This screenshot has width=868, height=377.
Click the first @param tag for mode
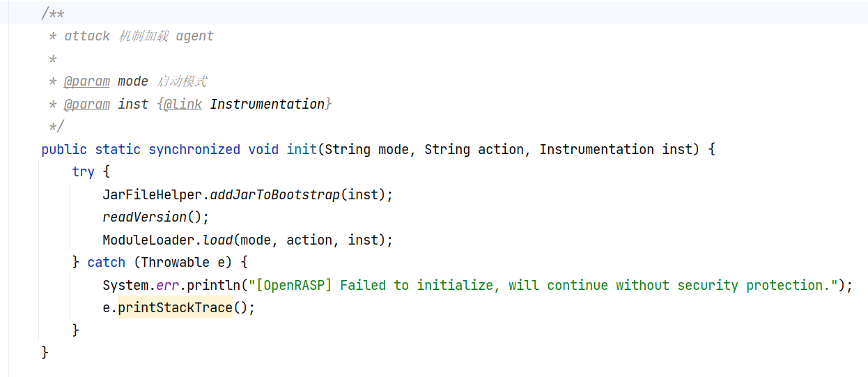click(x=87, y=82)
